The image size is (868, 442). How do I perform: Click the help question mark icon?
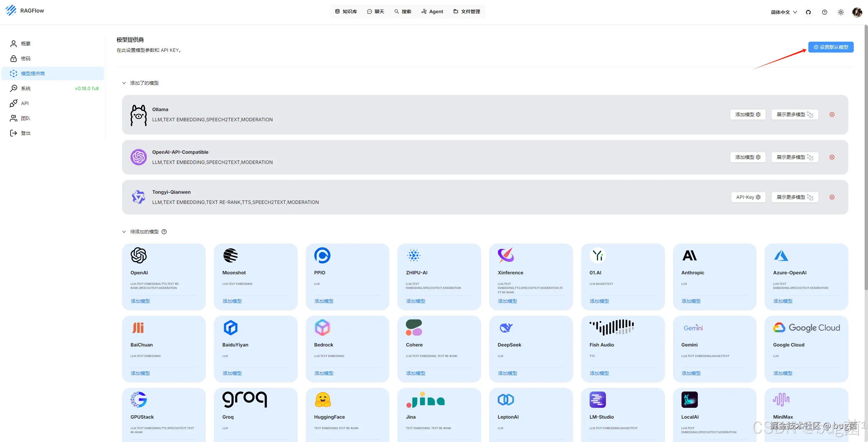point(825,12)
